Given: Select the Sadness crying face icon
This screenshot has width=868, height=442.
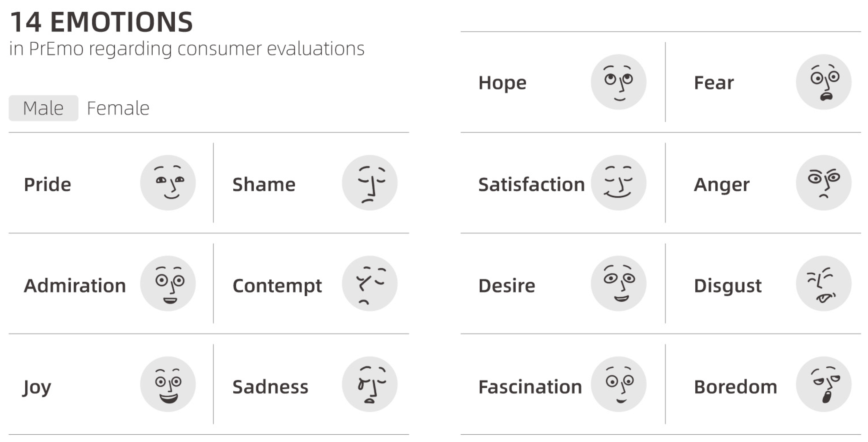Looking at the screenshot, I should tap(370, 384).
